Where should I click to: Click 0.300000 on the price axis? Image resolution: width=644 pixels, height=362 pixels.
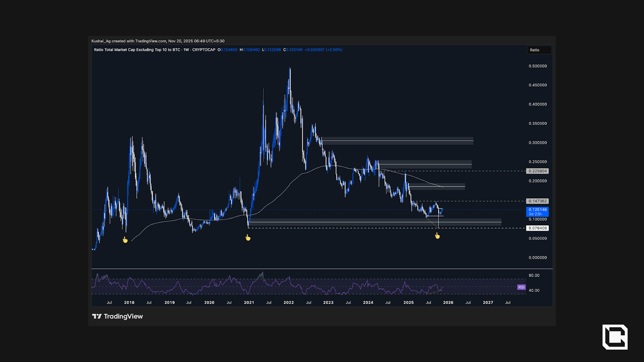538,143
